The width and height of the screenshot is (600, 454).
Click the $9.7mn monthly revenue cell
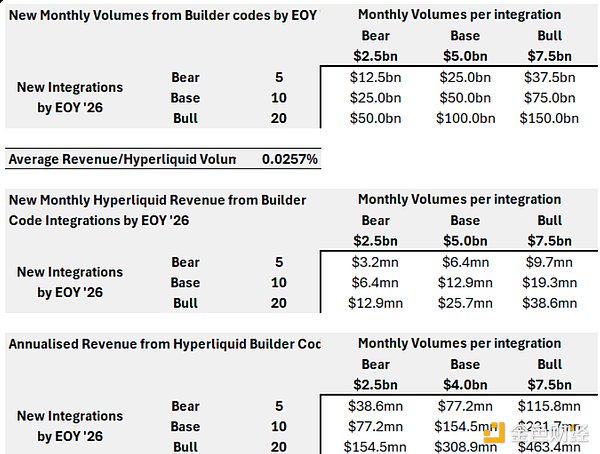pos(549,262)
